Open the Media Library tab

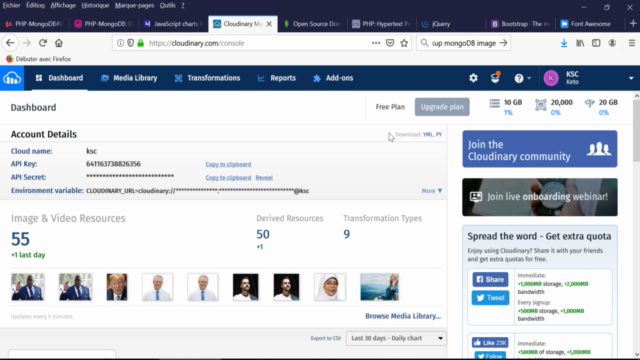[129, 78]
